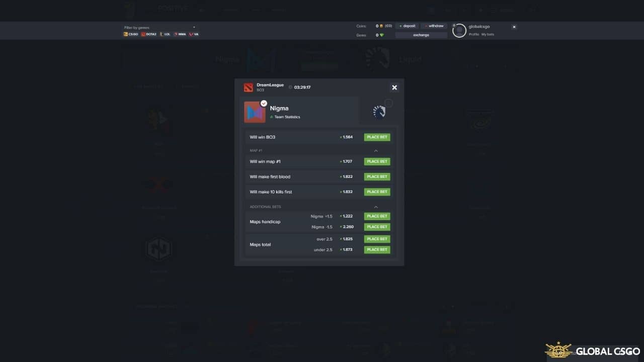Collapse the ADDITIONAL BETS section
644x362 pixels.
click(x=375, y=207)
